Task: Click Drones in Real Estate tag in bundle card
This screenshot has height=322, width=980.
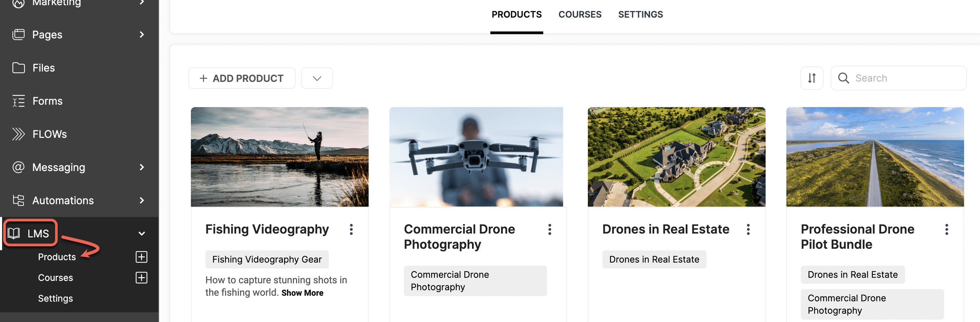Action: pyautogui.click(x=852, y=274)
